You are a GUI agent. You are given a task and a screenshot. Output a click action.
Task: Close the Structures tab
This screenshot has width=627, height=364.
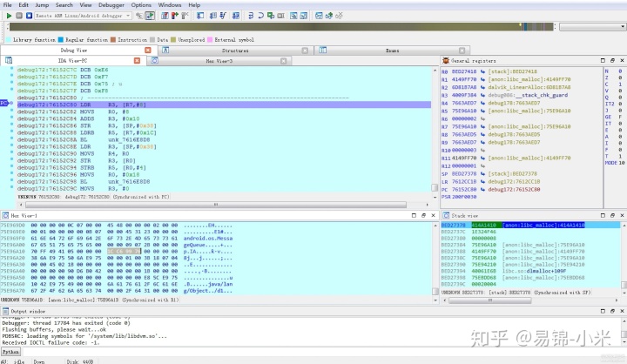305,51
